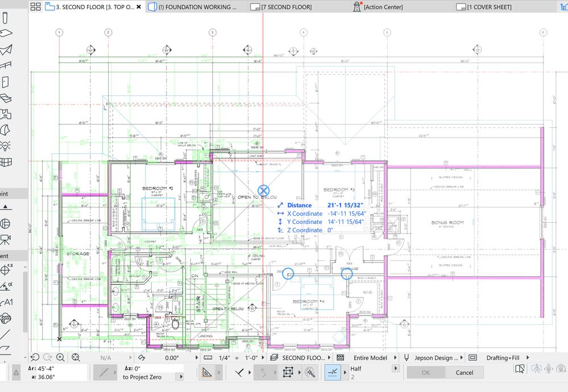This screenshot has width=568, height=392.
Task: Select the Curtain Wall tool
Action: point(6,162)
